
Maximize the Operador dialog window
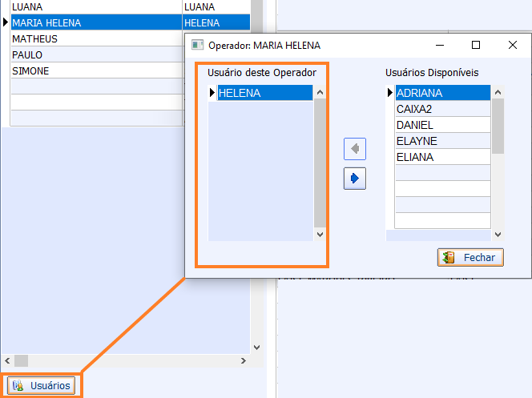click(476, 46)
